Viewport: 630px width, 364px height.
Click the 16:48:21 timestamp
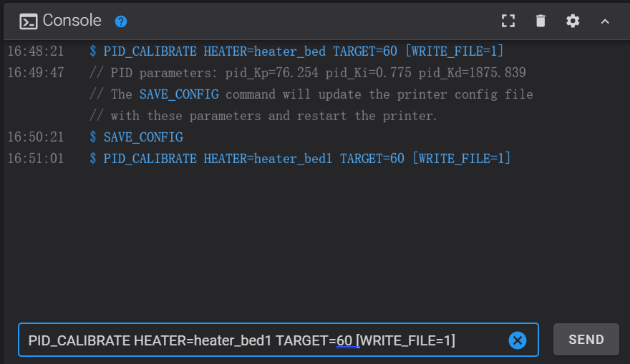tap(35, 51)
